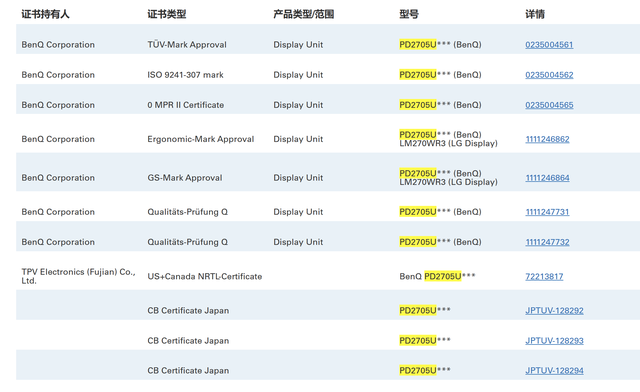Click model PD2705U*** (BenQ) in 0235004561 row

[440, 45]
